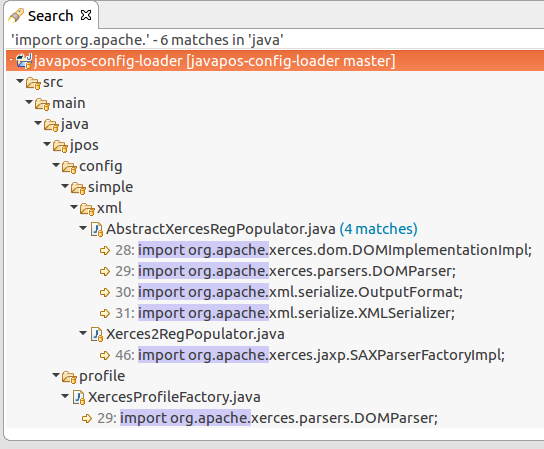Collapse the main folder
The width and height of the screenshot is (544, 449).
(x=29, y=102)
